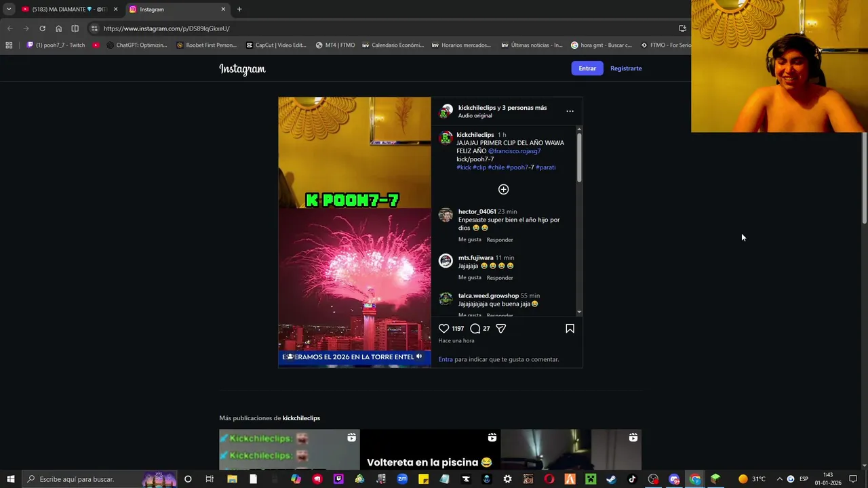868x488 pixels.
Task: Open the Horarios mercados bookmark
Action: click(x=461, y=45)
